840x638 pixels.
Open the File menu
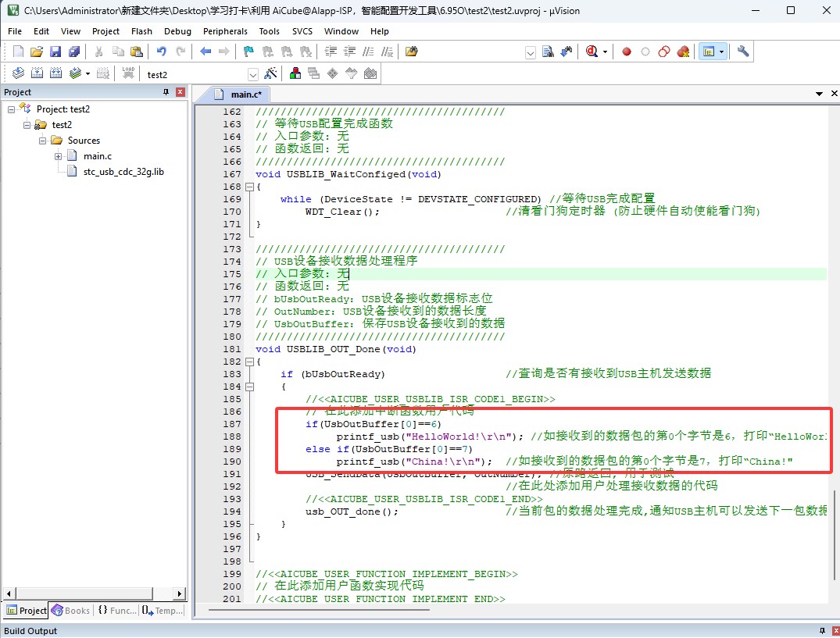click(15, 31)
